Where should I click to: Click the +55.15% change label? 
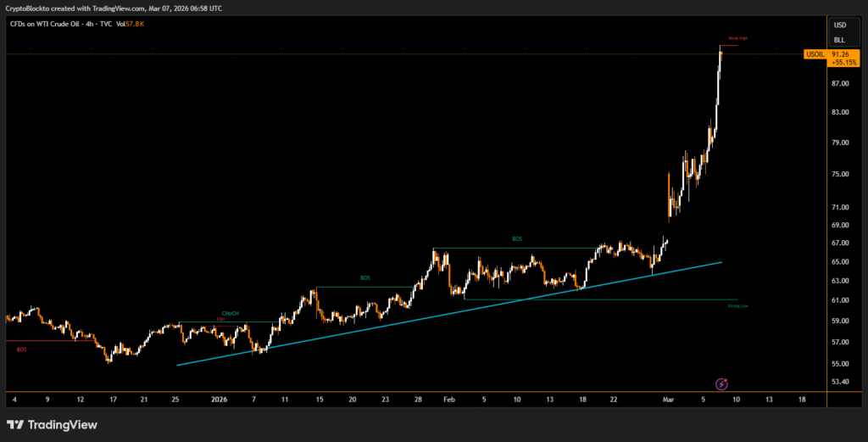(843, 64)
